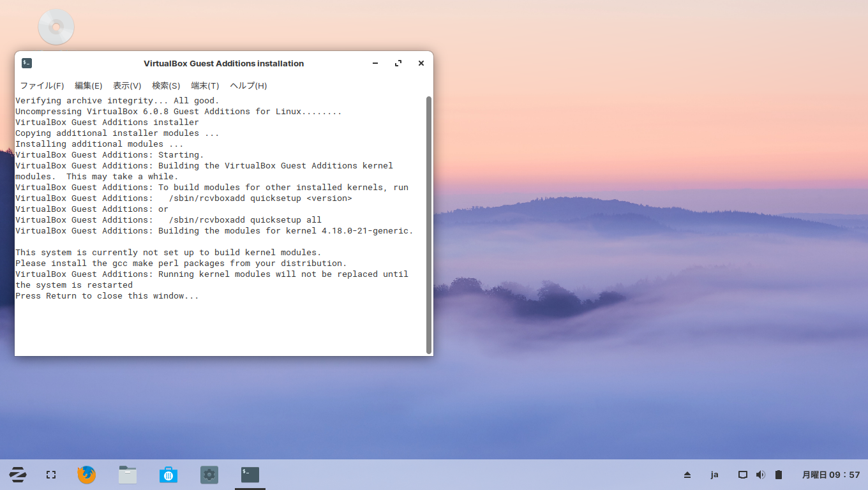
Task: Click 'Installing additional modules ...' line
Action: 100,144
